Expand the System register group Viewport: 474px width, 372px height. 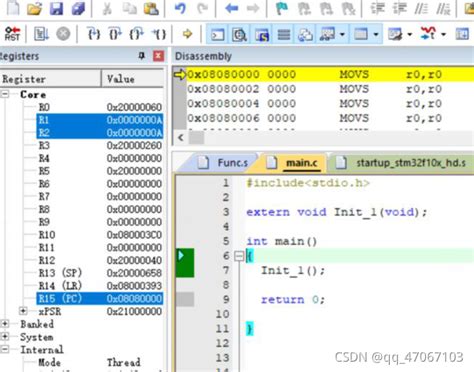tap(5, 336)
